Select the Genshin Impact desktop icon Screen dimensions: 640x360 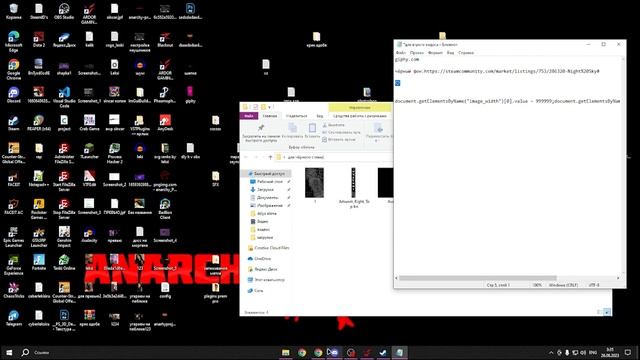(x=64, y=236)
